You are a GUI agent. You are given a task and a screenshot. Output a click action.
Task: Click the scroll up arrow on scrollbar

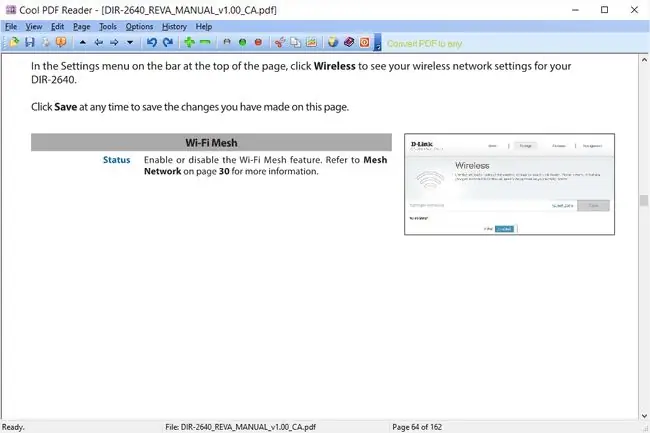(644, 60)
